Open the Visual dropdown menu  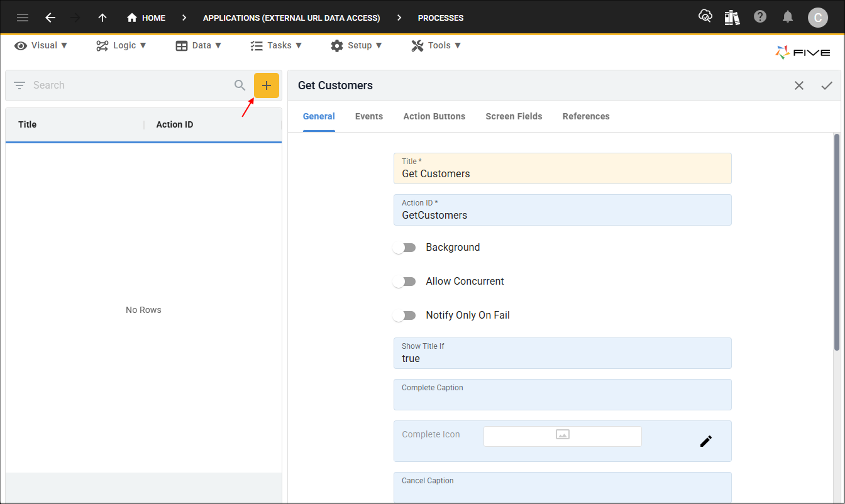point(41,45)
